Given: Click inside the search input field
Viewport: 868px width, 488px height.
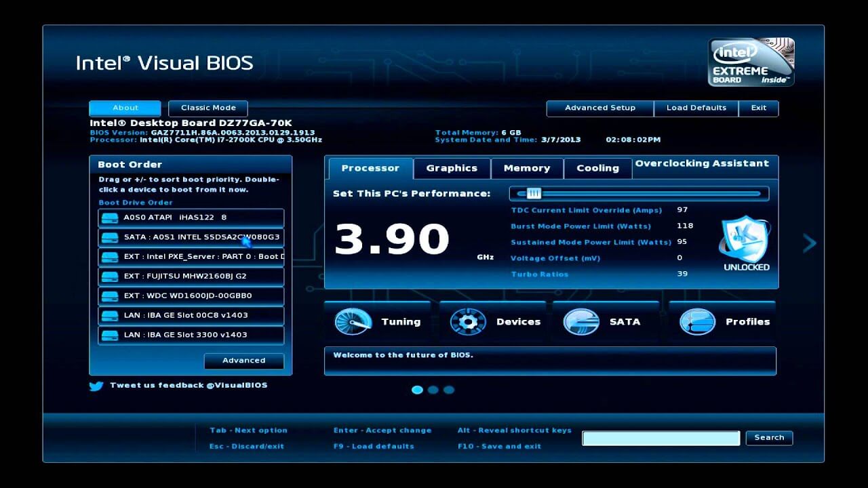Looking at the screenshot, I should 661,438.
